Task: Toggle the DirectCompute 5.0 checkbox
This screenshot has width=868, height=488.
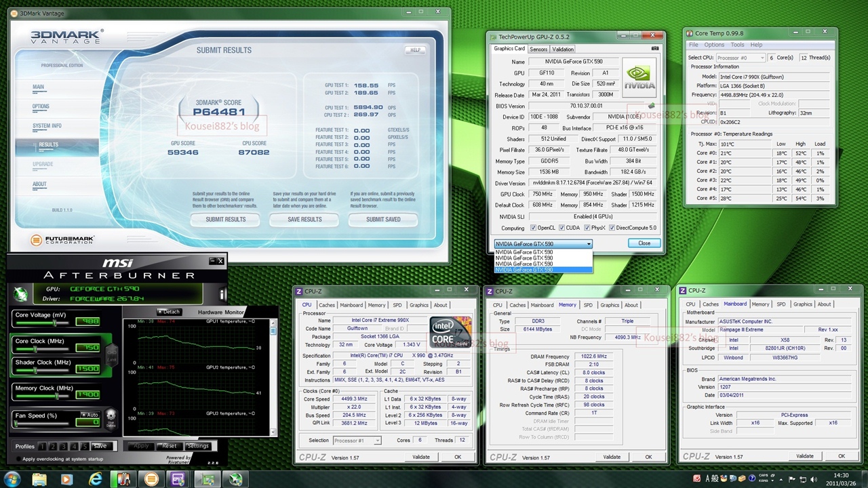Action: [612, 228]
